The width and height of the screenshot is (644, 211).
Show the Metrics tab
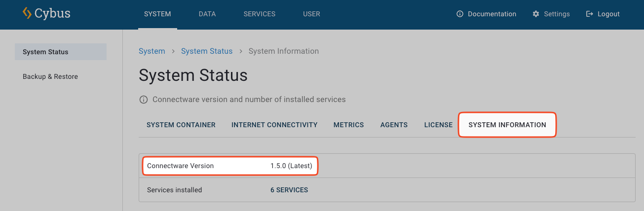tap(348, 125)
